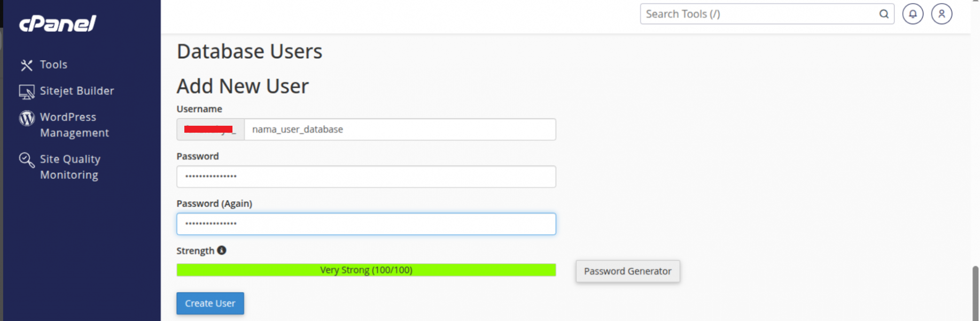The width and height of the screenshot is (980, 321).
Task: Click the Create User button
Action: pyautogui.click(x=210, y=303)
